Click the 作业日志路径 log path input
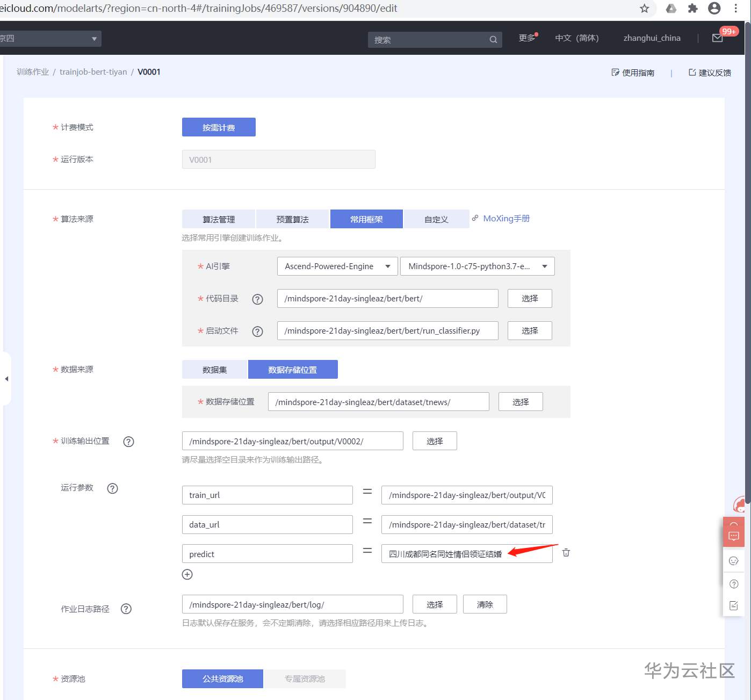 click(x=293, y=604)
